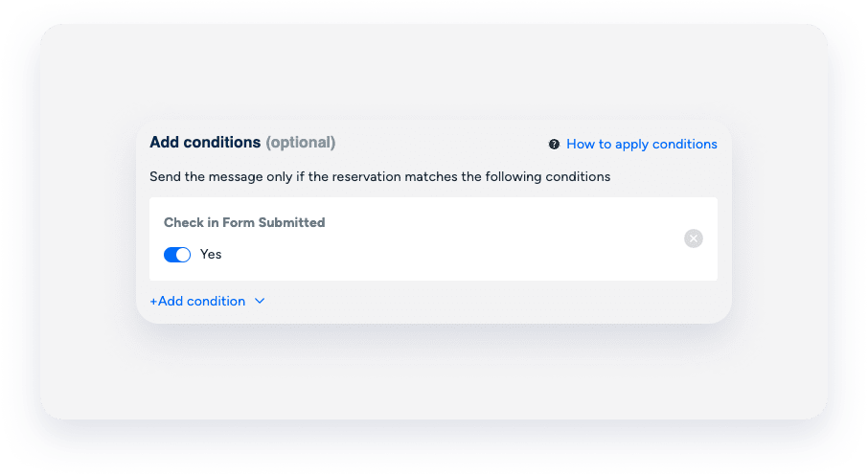868x476 pixels.
Task: Expand the chevron next to Add condition
Action: [260, 301]
